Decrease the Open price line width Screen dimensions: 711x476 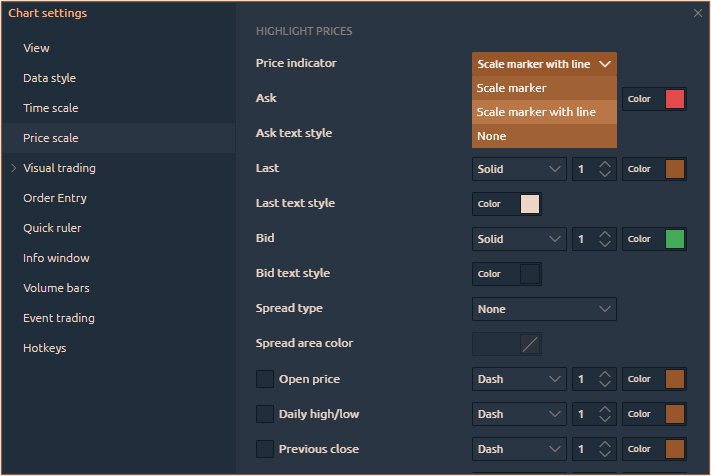click(604, 384)
